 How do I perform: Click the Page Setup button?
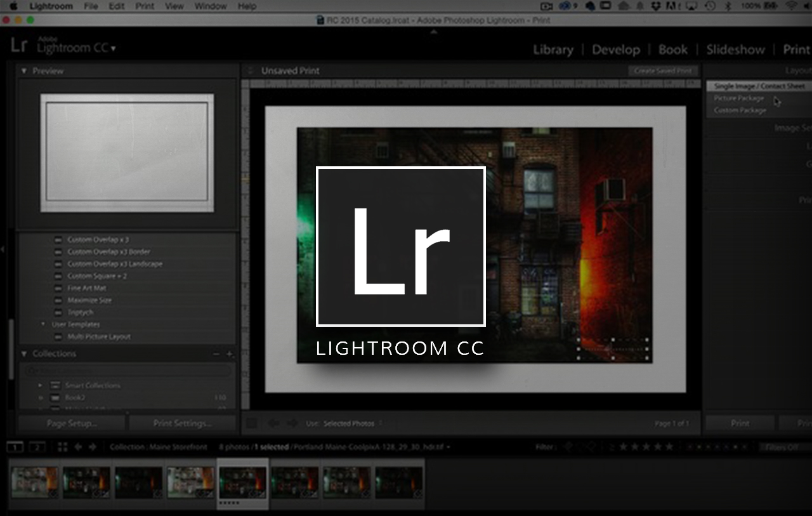tap(71, 423)
